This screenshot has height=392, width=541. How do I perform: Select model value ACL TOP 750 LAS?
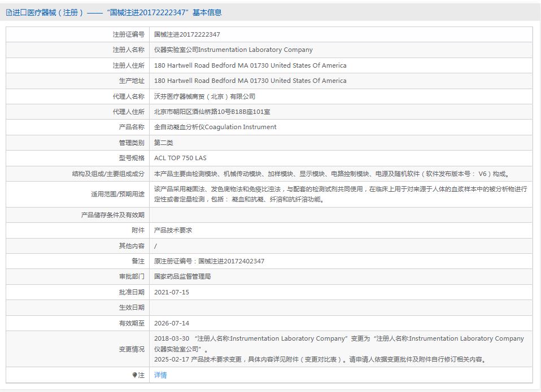pos(180,158)
